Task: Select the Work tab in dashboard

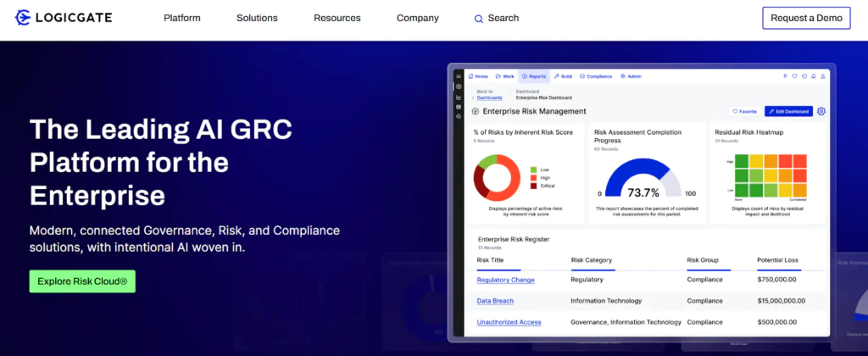Action: pos(505,76)
